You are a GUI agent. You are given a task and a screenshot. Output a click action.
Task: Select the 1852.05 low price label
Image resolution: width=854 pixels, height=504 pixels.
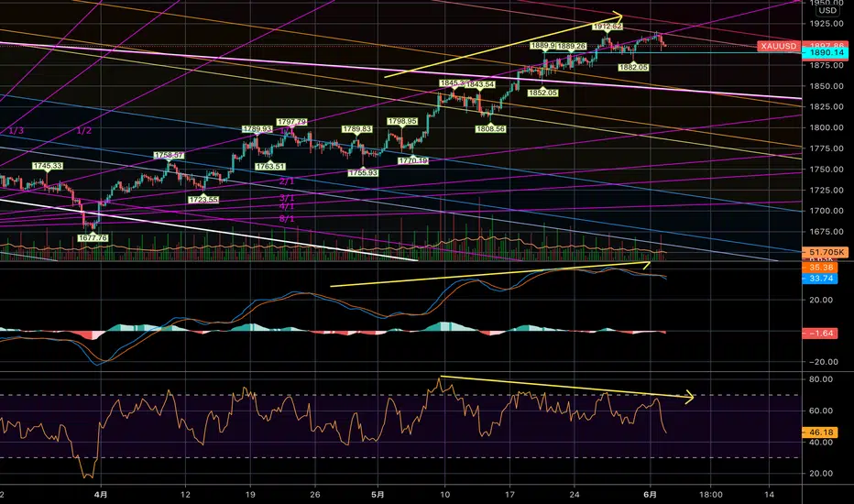point(542,93)
